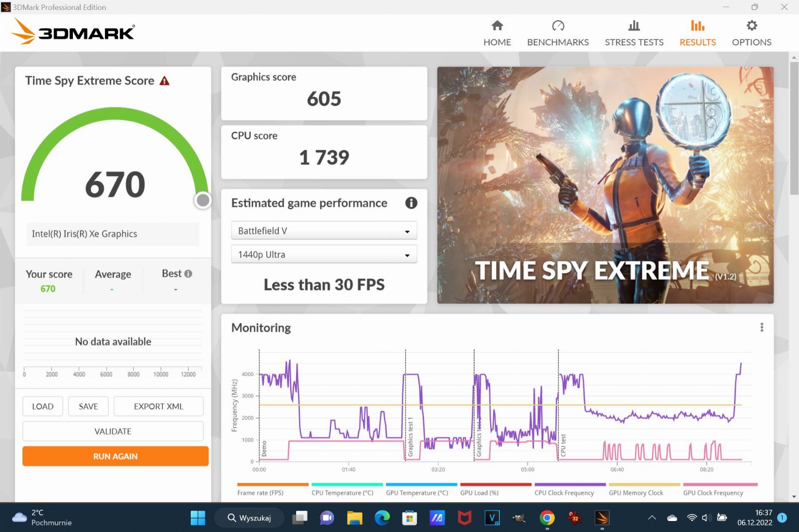This screenshot has width=799, height=532.
Task: Switch to STRESS TESTS
Action: 634,33
